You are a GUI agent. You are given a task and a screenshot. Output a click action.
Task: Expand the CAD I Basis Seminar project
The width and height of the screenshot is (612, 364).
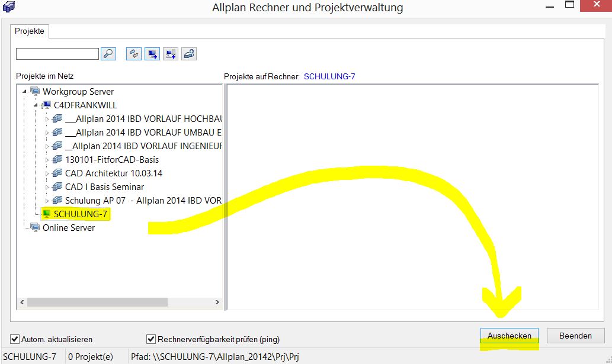click(x=47, y=187)
